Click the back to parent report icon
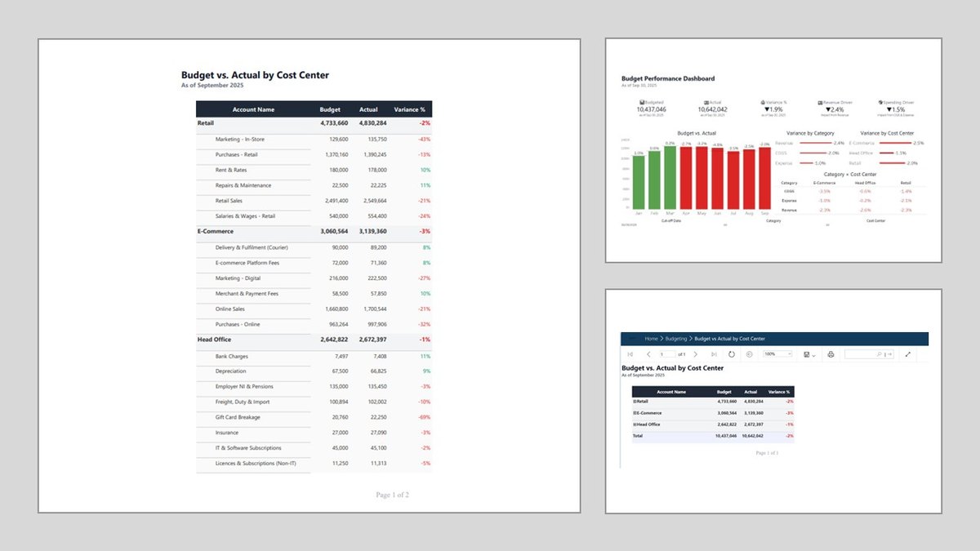 pos(749,354)
